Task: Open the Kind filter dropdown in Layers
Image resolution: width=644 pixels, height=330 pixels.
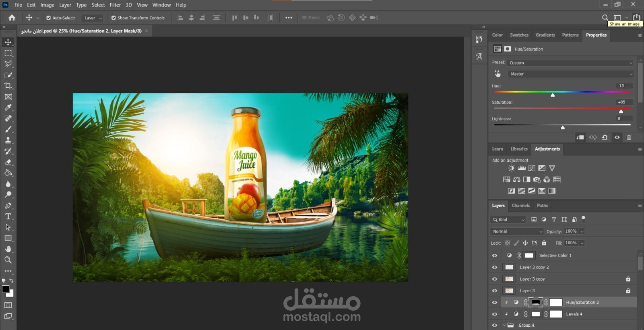Action: point(508,220)
